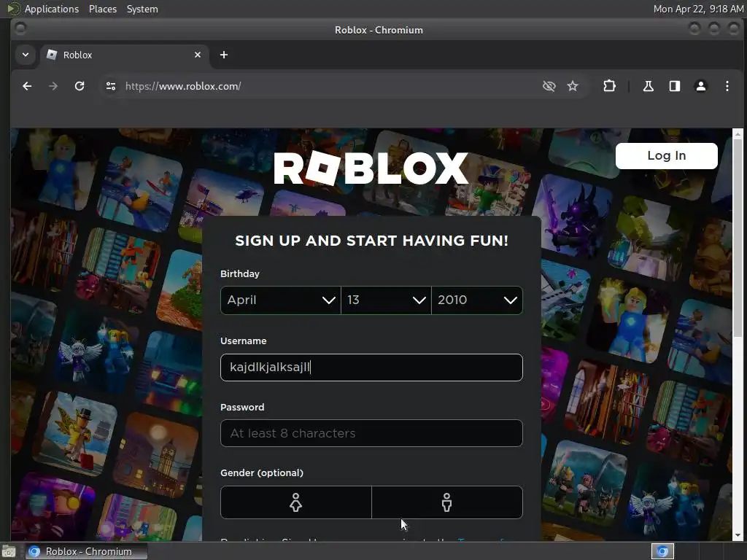Click the Username input field
Image resolution: width=747 pixels, height=560 pixels.
371,367
